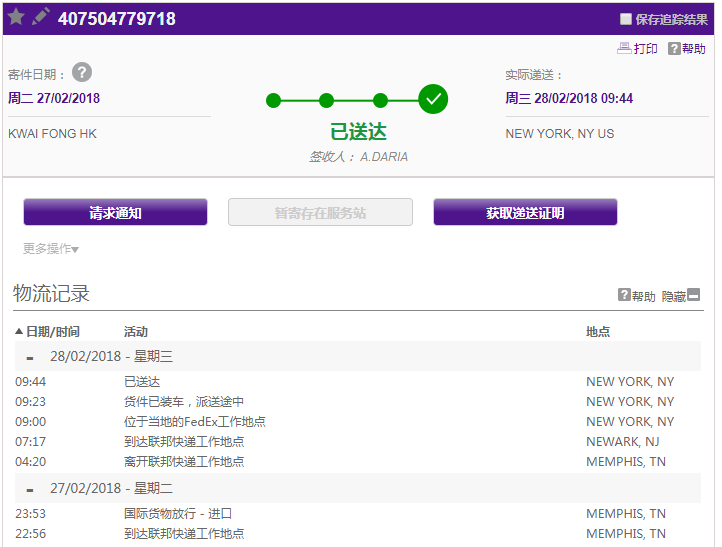The width and height of the screenshot is (722, 547).
Task: Click the top 帮助 link
Action: point(693,48)
